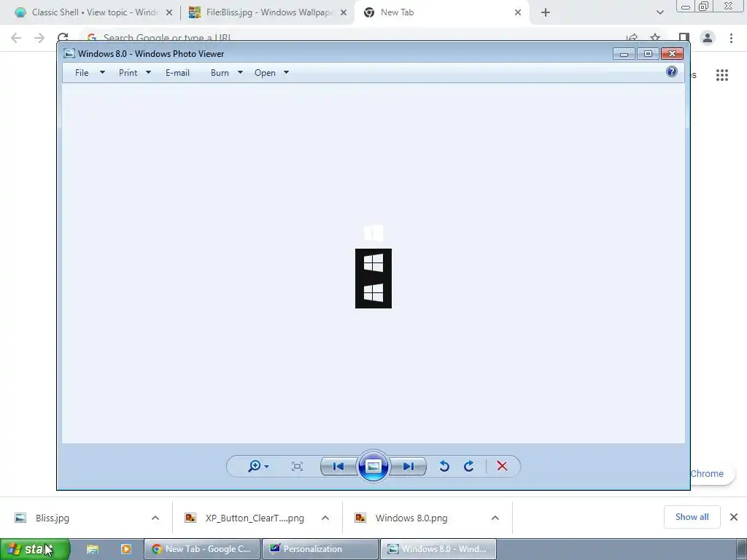Open the Burn menu
Screen dimensions: 747x560
coord(220,73)
